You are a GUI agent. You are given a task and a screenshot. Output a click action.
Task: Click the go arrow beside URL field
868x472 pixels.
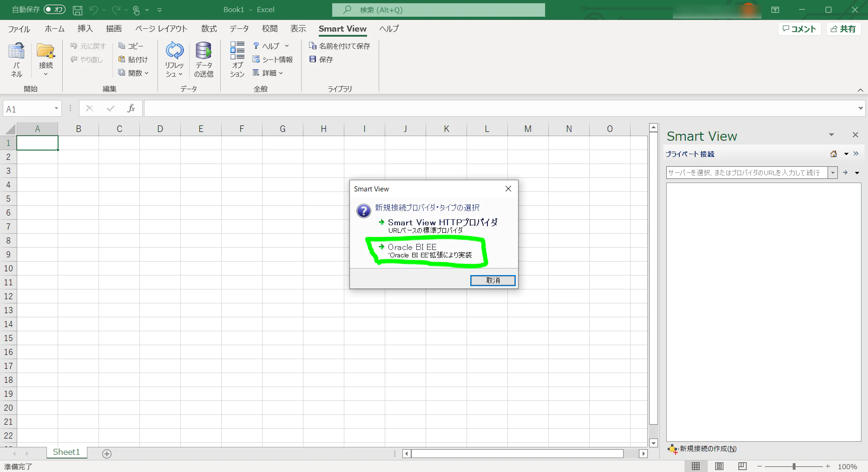[845, 172]
